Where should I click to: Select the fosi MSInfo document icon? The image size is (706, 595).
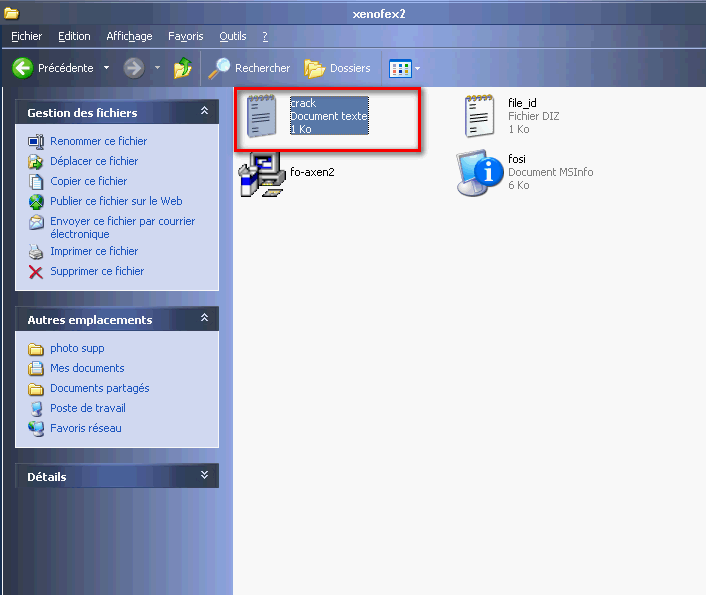pyautogui.click(x=480, y=173)
